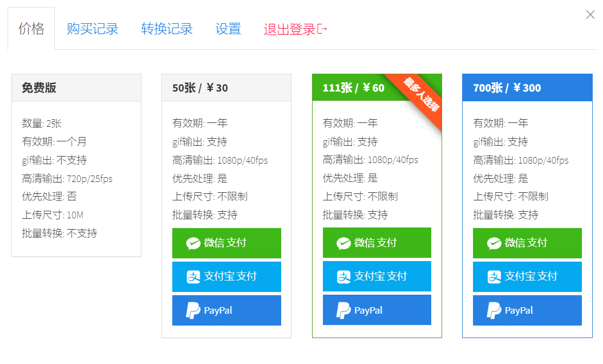Click the 最多人选择 ribbon banner
Viewport: 603px width, 364px height.
click(423, 96)
